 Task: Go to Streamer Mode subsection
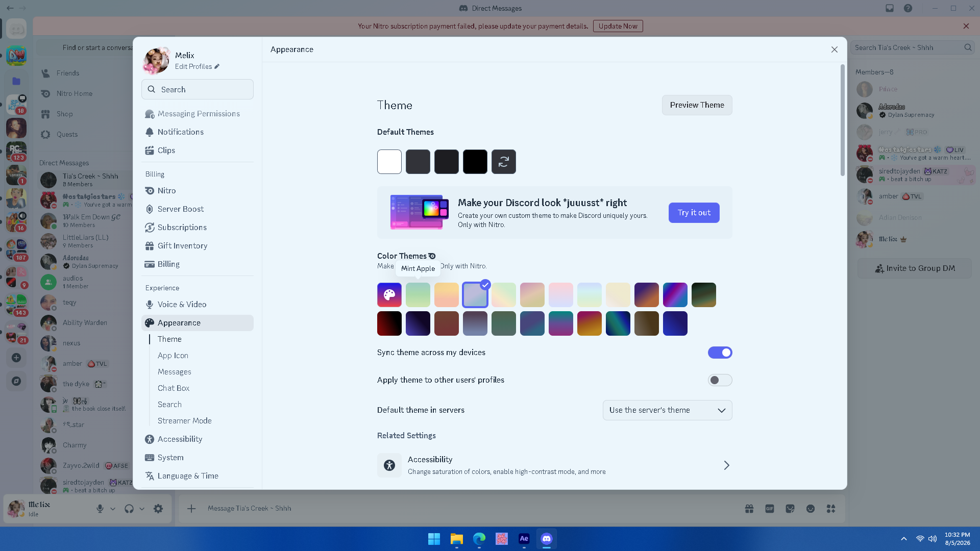[x=185, y=421]
